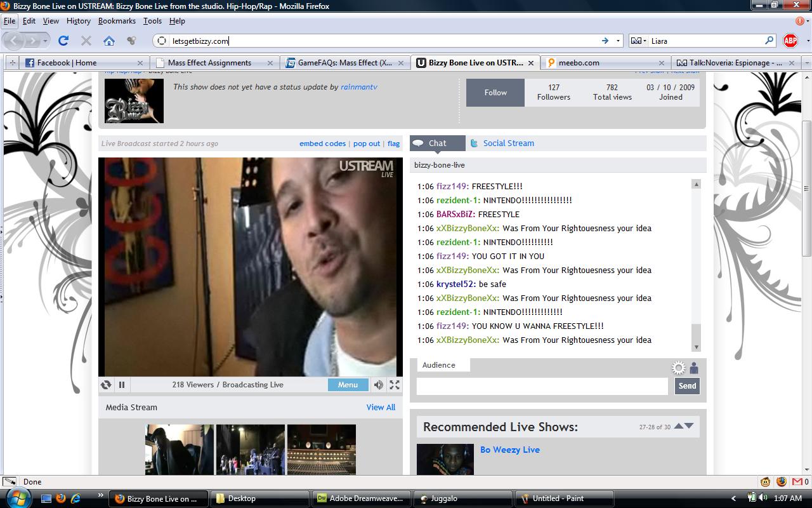Viewport: 812px width, 508px height.
Task: Open chat settings gear icon
Action: (679, 368)
